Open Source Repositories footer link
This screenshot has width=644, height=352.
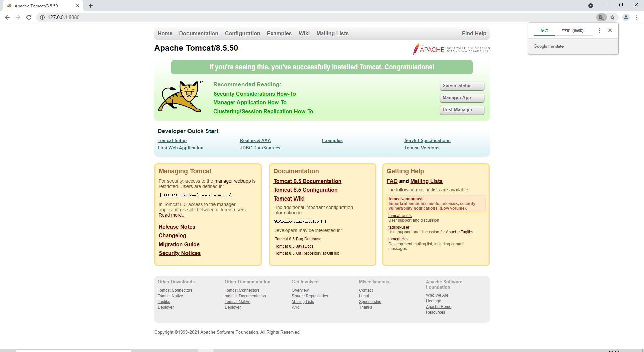pos(310,296)
